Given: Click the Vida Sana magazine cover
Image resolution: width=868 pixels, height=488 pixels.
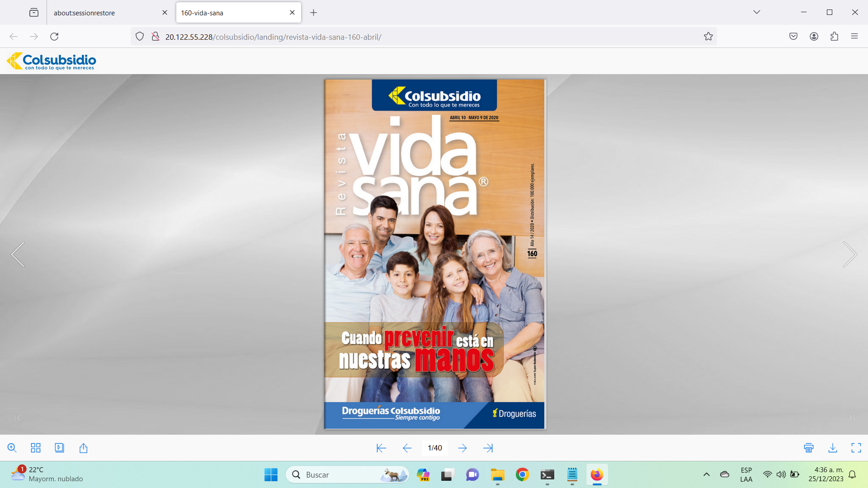Looking at the screenshot, I should 434,254.
